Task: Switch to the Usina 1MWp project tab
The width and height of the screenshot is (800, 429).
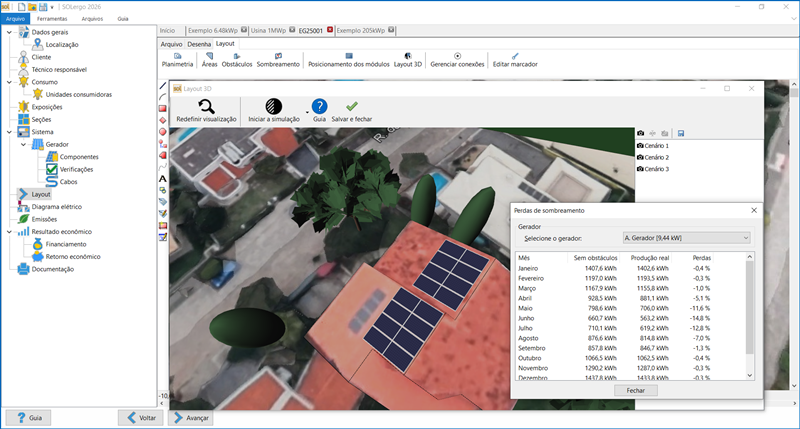Action: [x=269, y=31]
